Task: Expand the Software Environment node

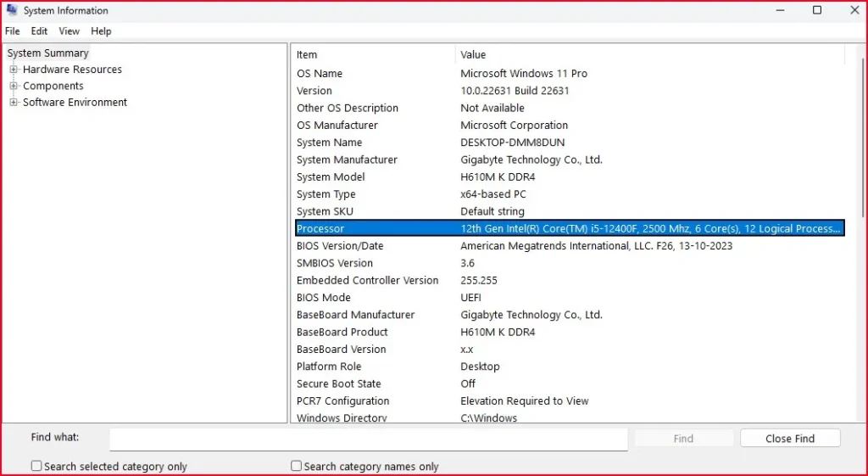Action: (14, 103)
